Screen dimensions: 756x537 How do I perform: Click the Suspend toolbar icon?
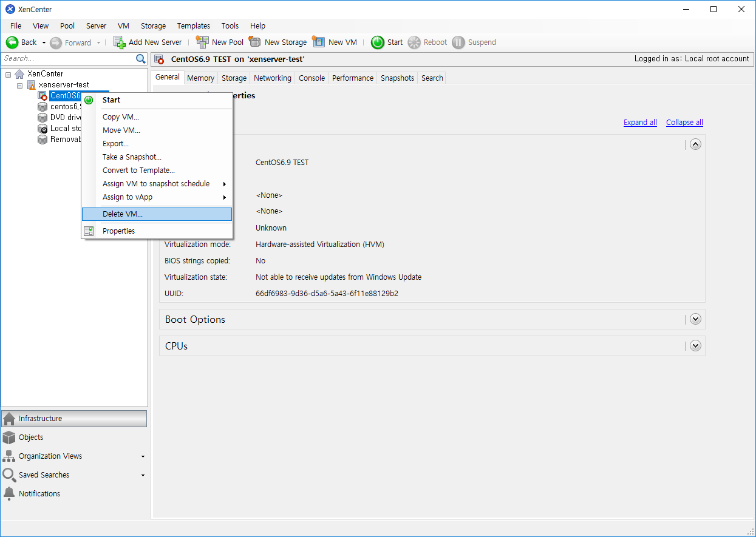click(458, 42)
